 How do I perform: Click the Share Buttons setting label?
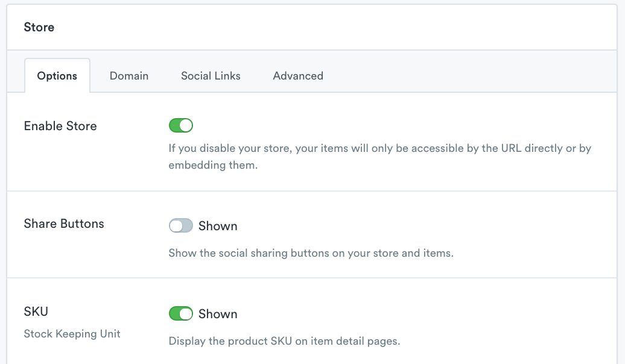pos(64,224)
